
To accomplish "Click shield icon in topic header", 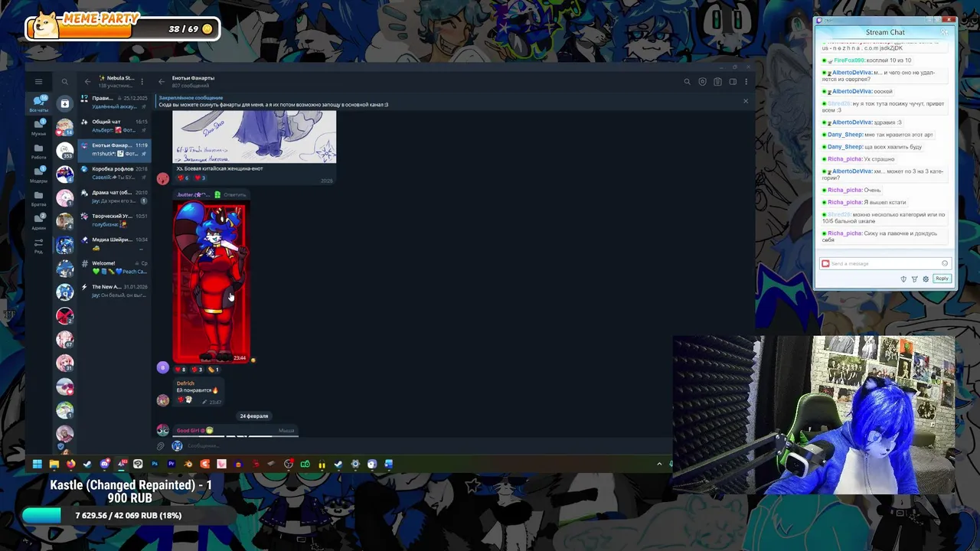I will point(702,81).
